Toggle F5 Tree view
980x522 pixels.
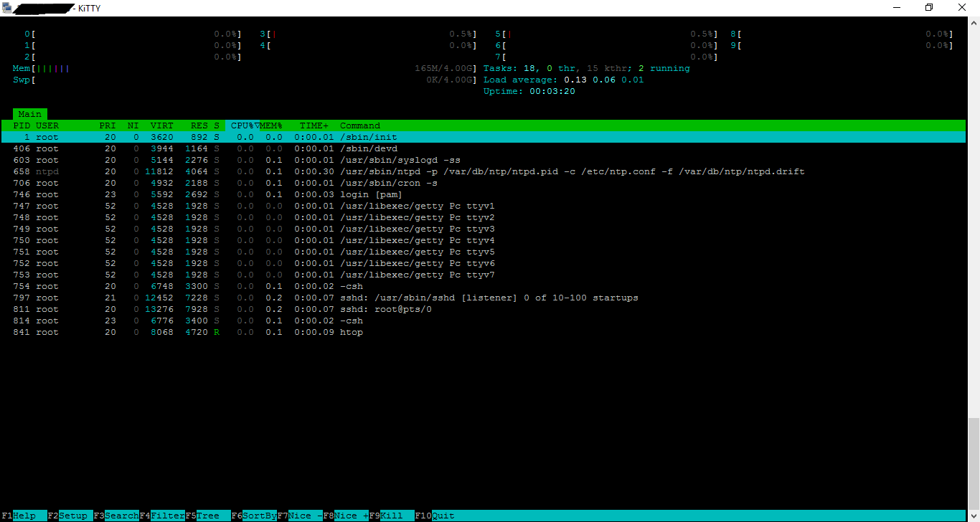pyautogui.click(x=208, y=516)
